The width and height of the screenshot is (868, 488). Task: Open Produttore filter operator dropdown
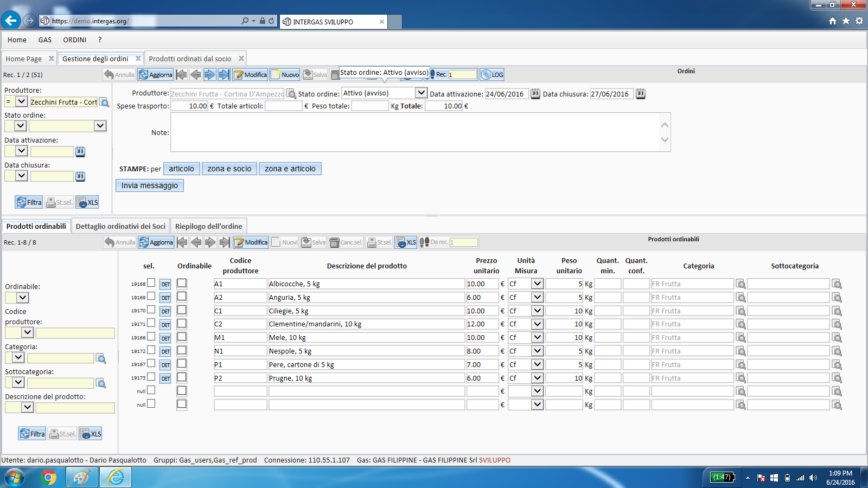click(21, 101)
